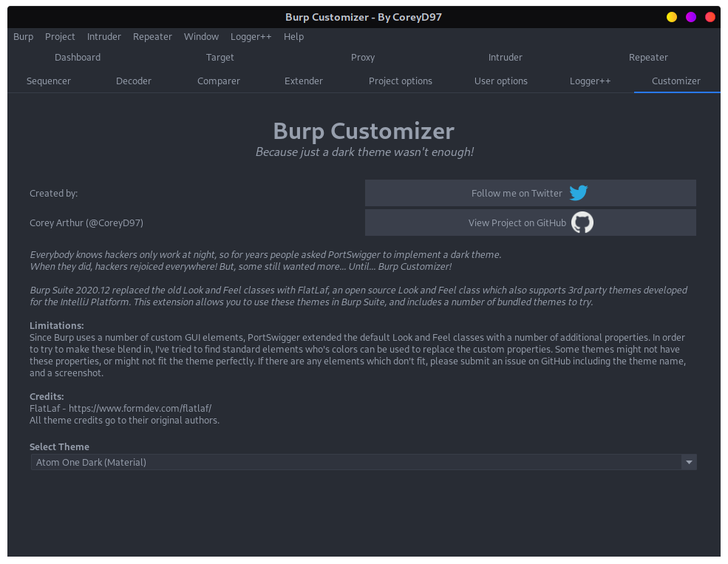
Task: Click the Atom One Dark (Material) combo box
Action: tap(364, 462)
